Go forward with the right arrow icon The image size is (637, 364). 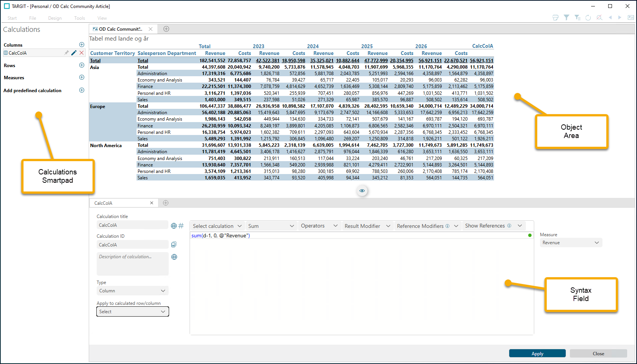620,17
